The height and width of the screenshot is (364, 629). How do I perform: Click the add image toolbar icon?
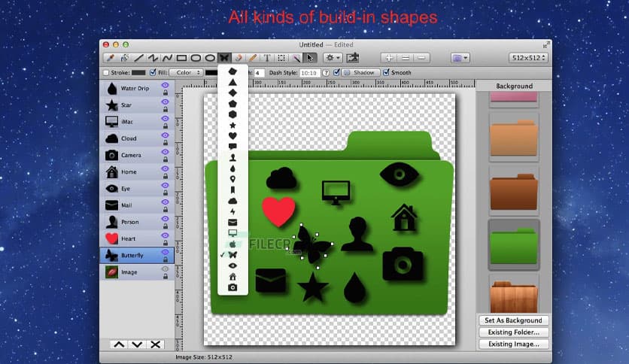pos(353,58)
